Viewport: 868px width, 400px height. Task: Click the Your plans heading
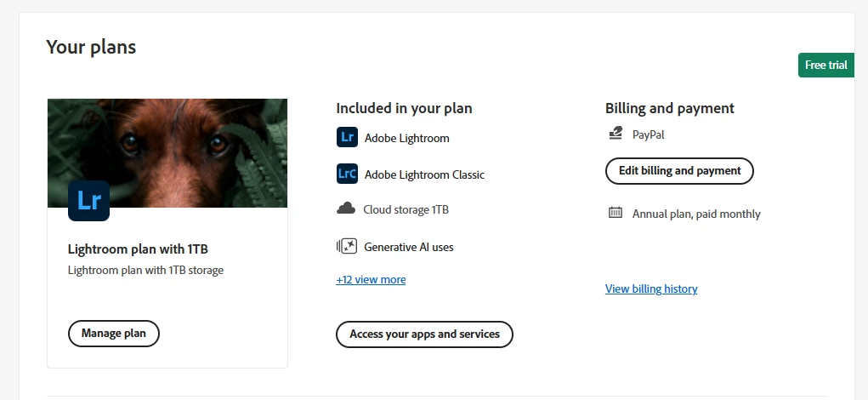pos(91,47)
